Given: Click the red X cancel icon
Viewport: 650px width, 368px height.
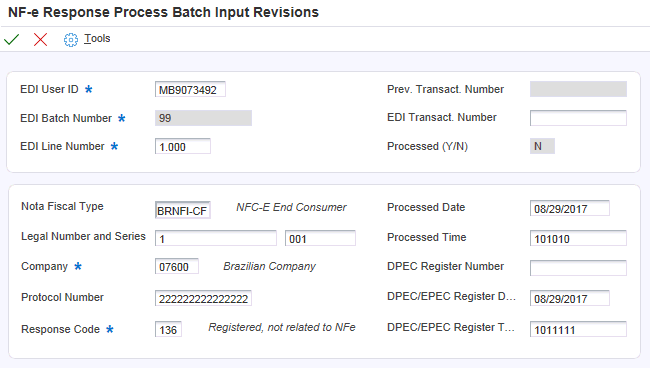Looking at the screenshot, I should point(40,39).
